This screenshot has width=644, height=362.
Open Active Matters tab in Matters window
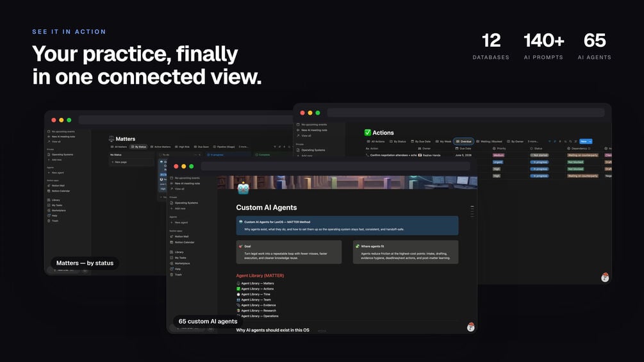[161, 147]
